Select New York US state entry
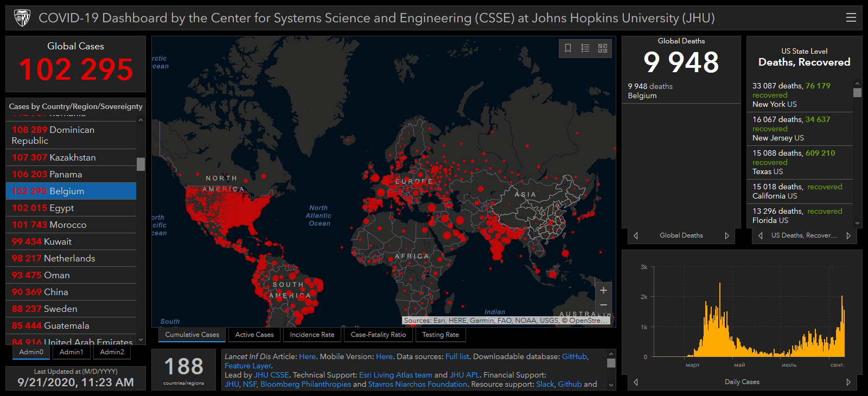Image resolution: width=868 pixels, height=396 pixels. pyautogui.click(x=800, y=95)
